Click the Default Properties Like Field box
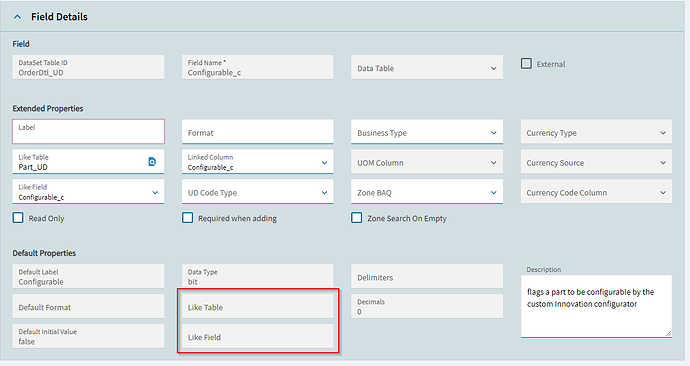This screenshot has height=366, width=690. [x=257, y=336]
